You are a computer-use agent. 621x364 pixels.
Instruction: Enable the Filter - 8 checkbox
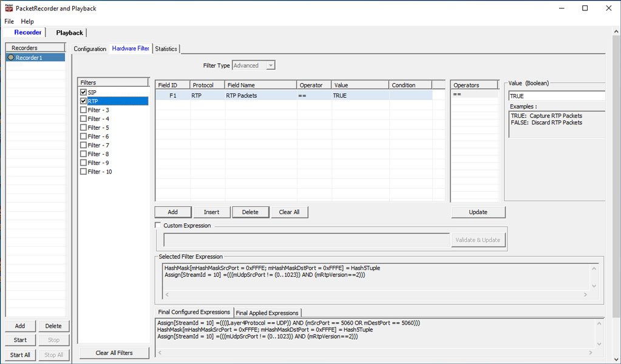coord(83,154)
